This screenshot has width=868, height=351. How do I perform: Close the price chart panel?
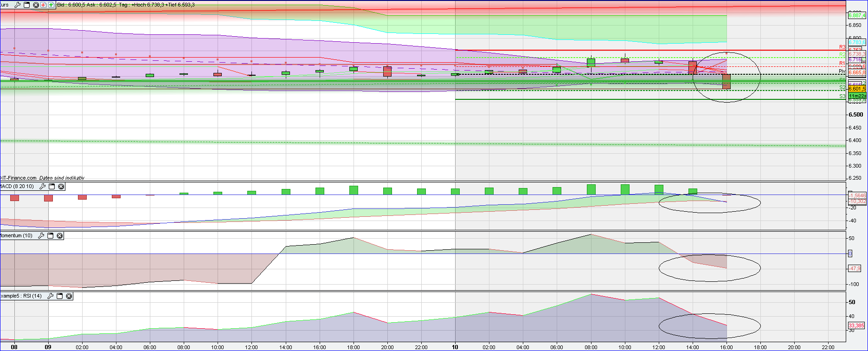[36, 5]
